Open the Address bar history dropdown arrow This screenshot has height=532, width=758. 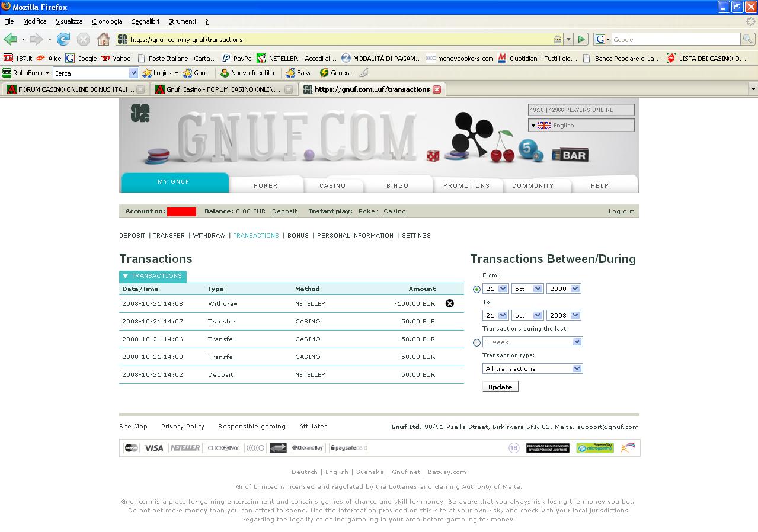click(569, 40)
